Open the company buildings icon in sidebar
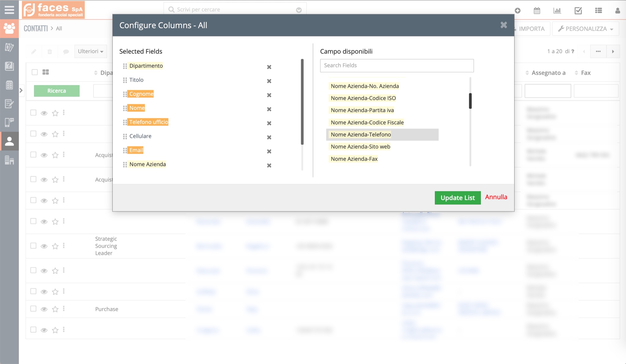 coord(9,160)
